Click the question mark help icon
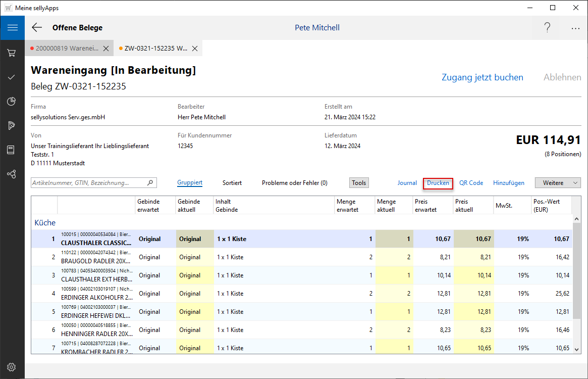Image resolution: width=588 pixels, height=379 pixels. [x=547, y=28]
